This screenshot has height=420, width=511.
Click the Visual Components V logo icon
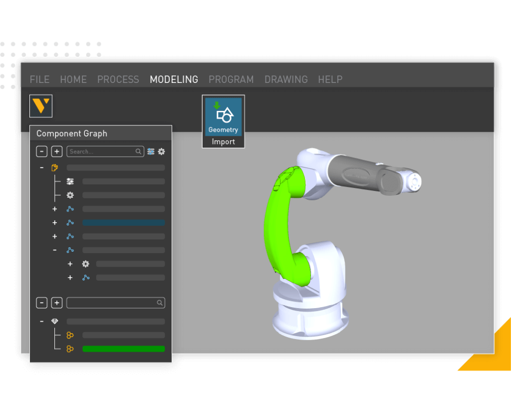(41, 106)
